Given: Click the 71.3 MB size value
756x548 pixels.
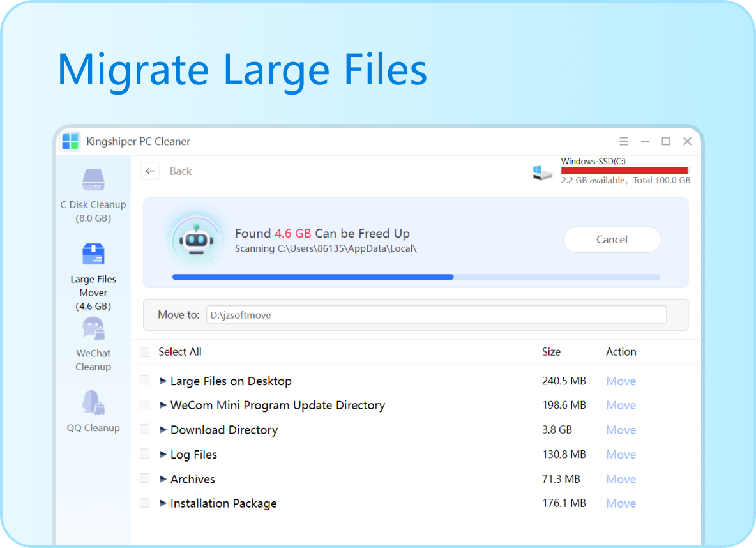Looking at the screenshot, I should 561,479.
